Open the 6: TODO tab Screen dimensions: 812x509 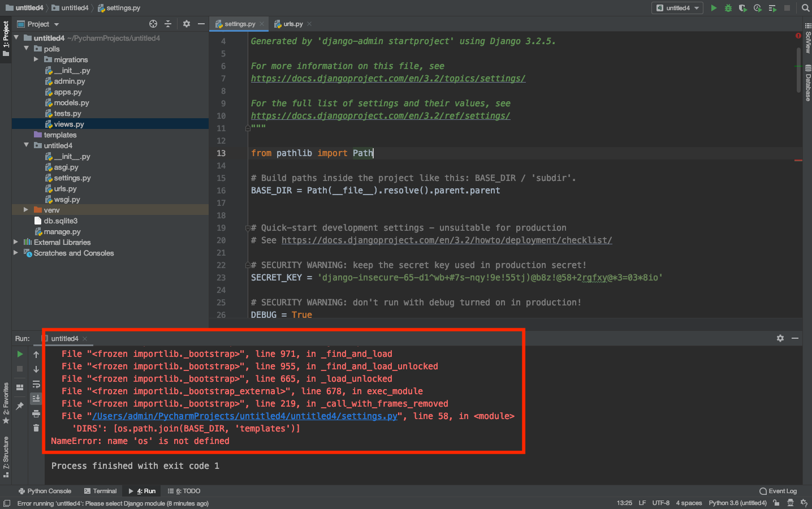coord(184,491)
